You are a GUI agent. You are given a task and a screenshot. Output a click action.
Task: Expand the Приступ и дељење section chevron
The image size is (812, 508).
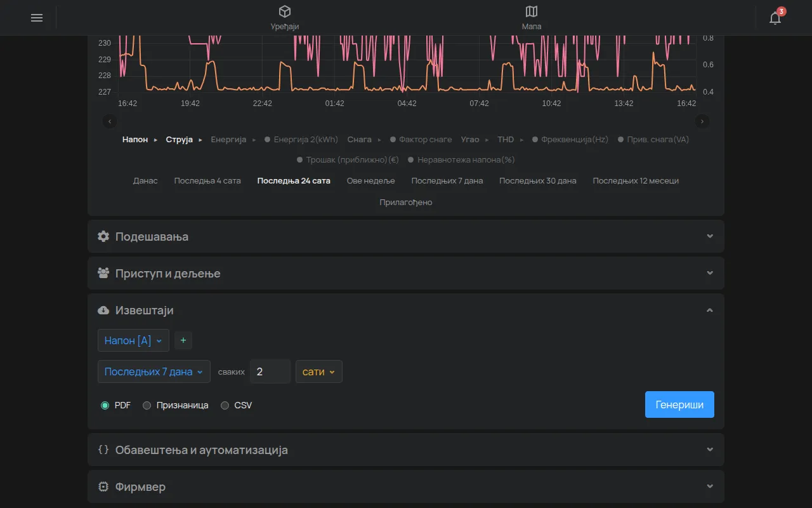point(710,273)
